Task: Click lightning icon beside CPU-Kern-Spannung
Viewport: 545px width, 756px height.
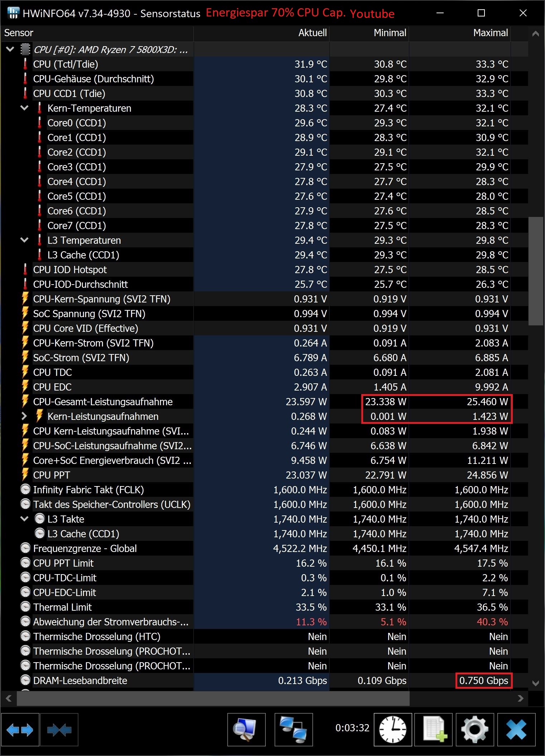Action: pos(25,299)
